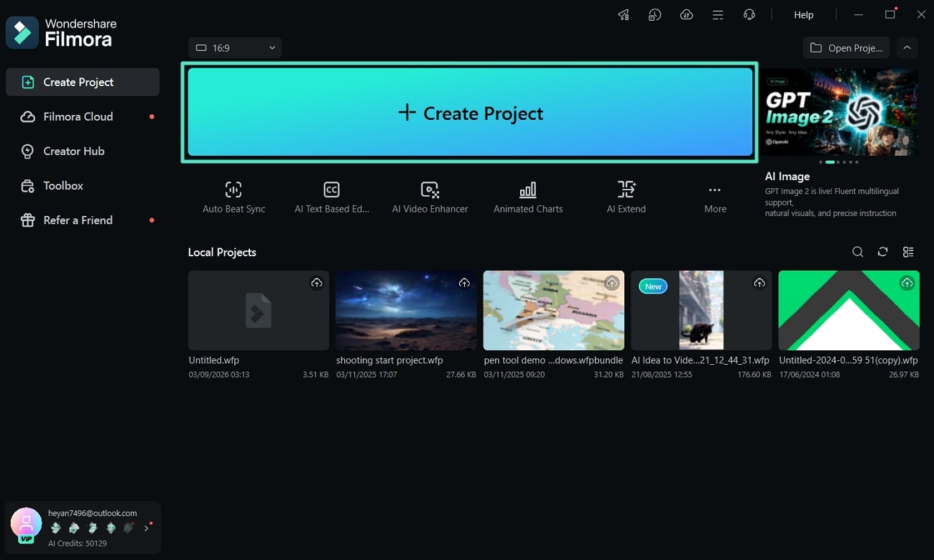Viewport: 934px width, 560px height.
Task: Launch AI Text Based Editing
Action: click(x=331, y=197)
